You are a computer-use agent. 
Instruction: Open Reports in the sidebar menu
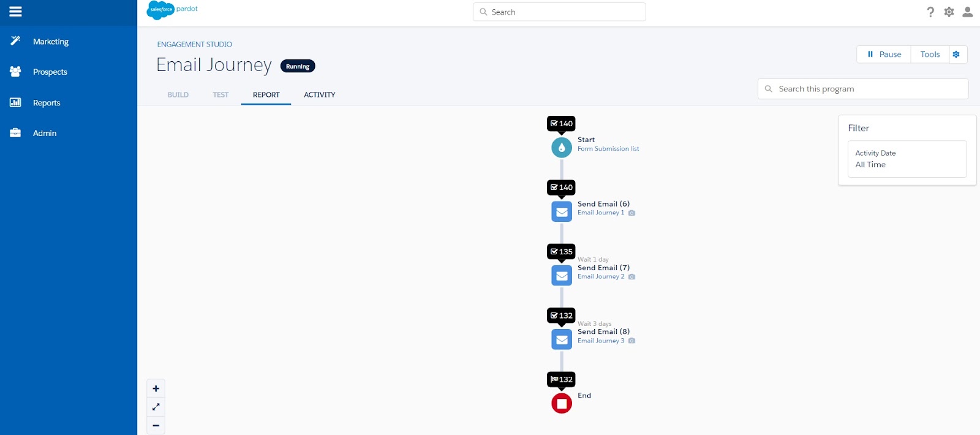(x=47, y=102)
